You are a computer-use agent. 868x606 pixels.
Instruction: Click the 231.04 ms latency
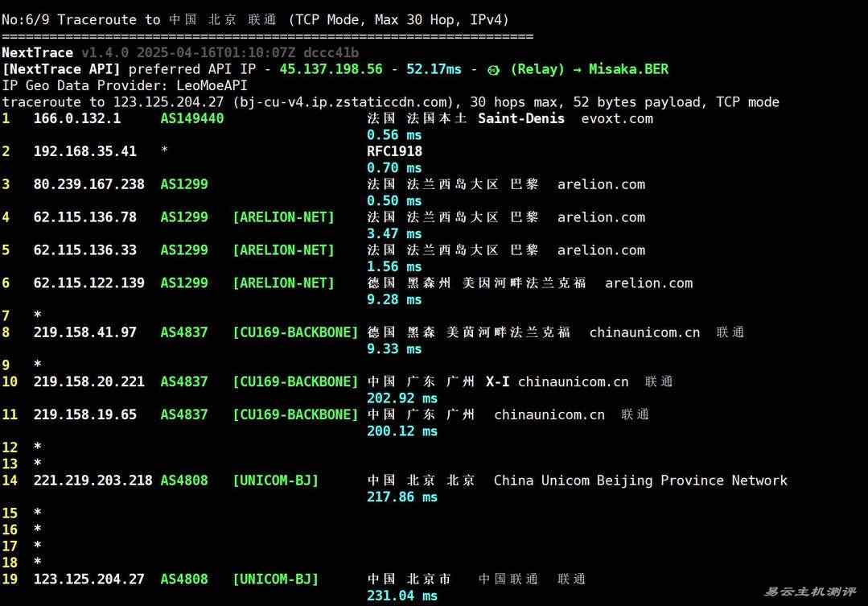402,596
